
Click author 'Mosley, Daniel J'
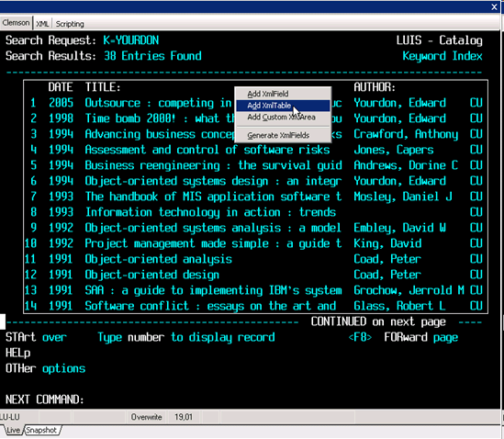point(403,197)
